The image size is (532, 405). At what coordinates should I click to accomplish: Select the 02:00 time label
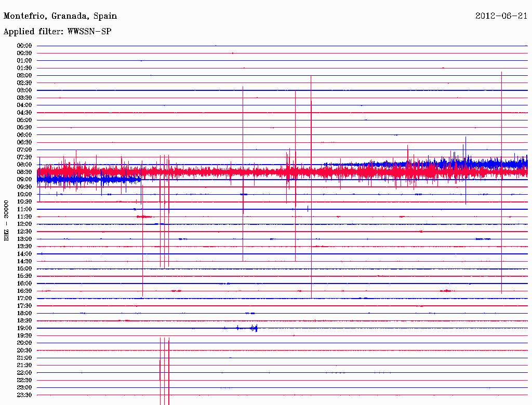click(24, 76)
